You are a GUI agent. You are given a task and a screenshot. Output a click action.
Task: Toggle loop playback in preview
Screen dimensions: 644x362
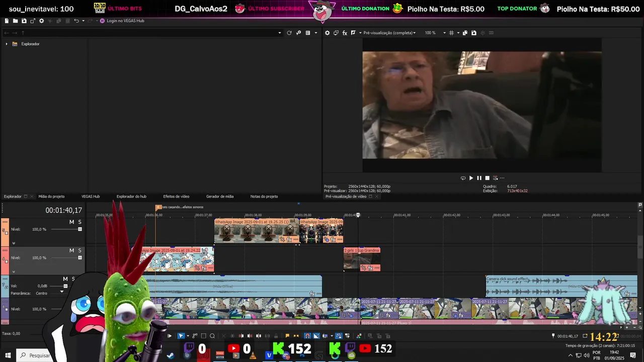pyautogui.click(x=463, y=178)
